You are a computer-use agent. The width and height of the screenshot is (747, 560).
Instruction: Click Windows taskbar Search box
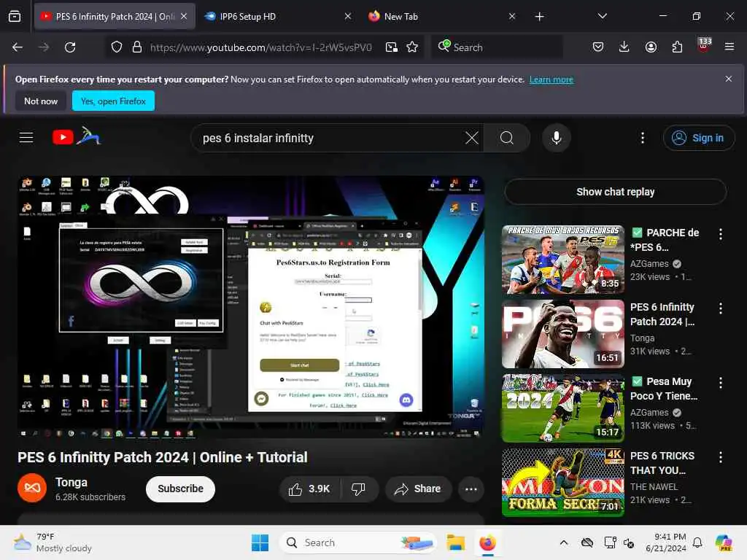click(357, 542)
